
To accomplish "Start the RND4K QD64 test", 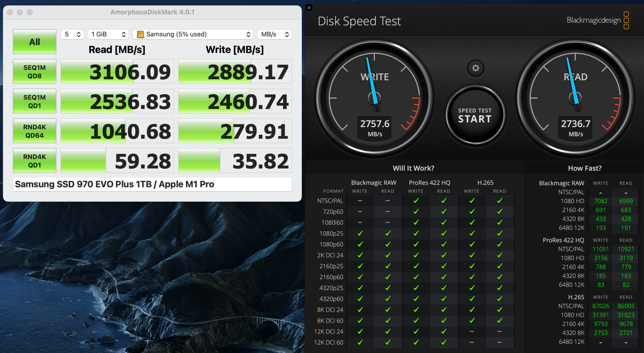I will click(34, 131).
